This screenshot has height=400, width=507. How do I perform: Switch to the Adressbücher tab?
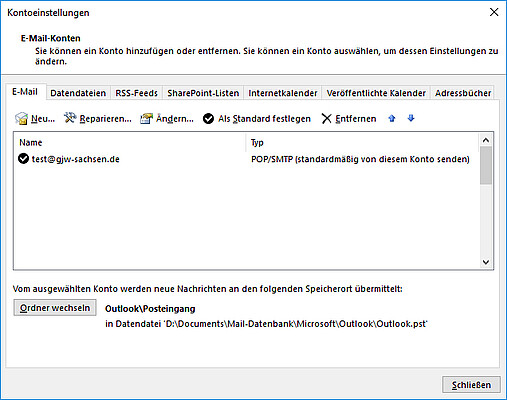pos(463,93)
